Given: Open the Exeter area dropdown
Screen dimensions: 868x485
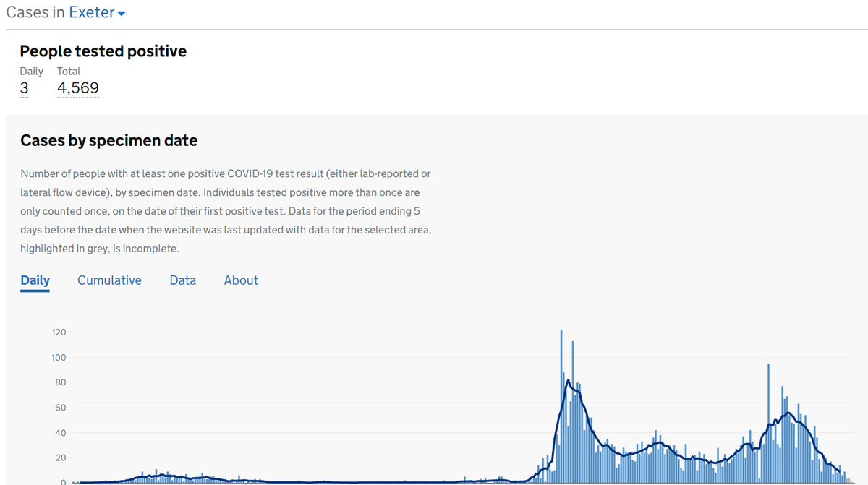Looking at the screenshot, I should tap(97, 12).
